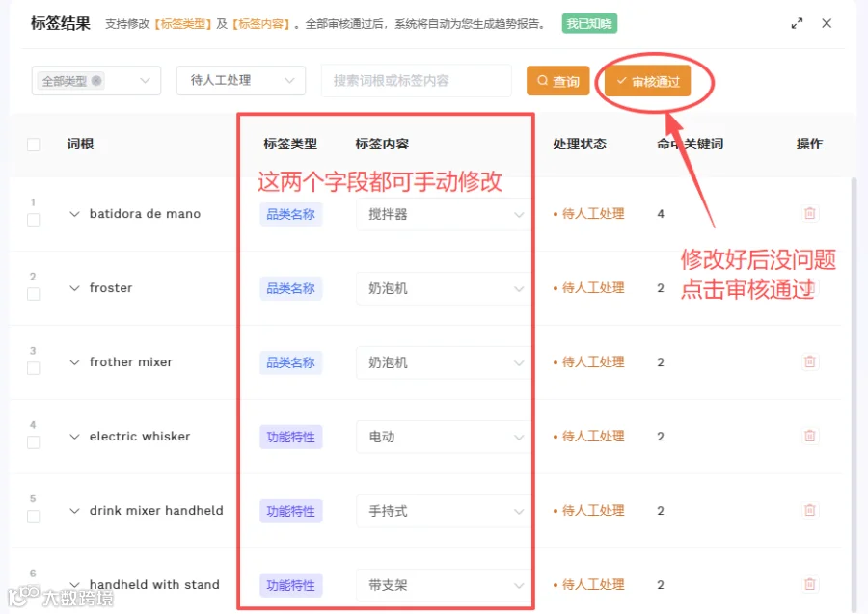This screenshot has width=868, height=614.
Task: Open 搅拌器 label content dropdown
Action: click(x=444, y=214)
